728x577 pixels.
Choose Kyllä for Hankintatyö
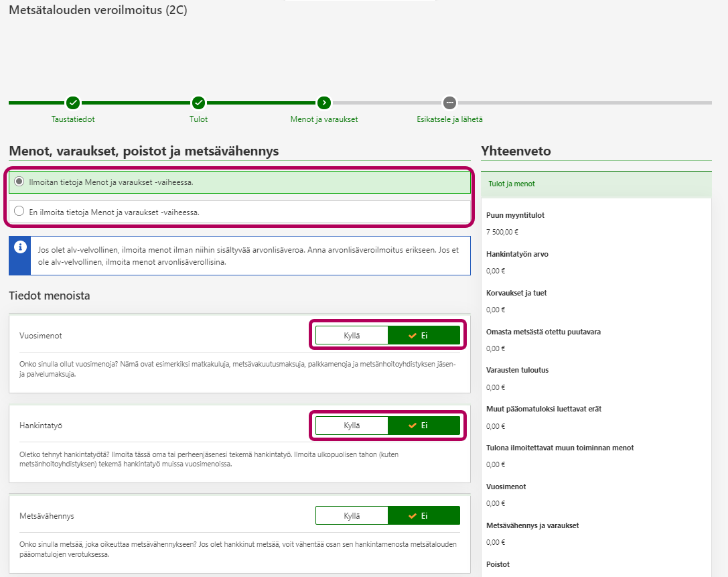pyautogui.click(x=352, y=426)
